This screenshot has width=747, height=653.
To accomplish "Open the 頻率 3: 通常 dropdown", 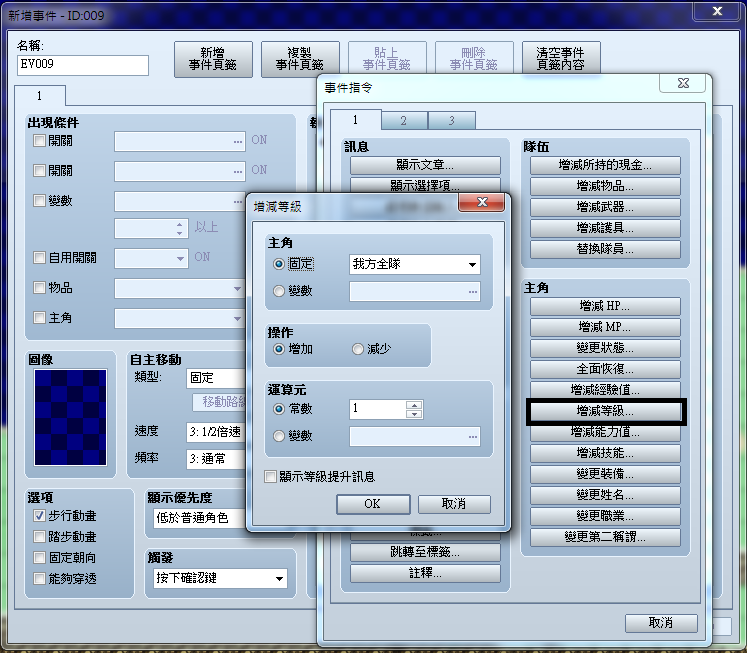I will click(x=216, y=459).
